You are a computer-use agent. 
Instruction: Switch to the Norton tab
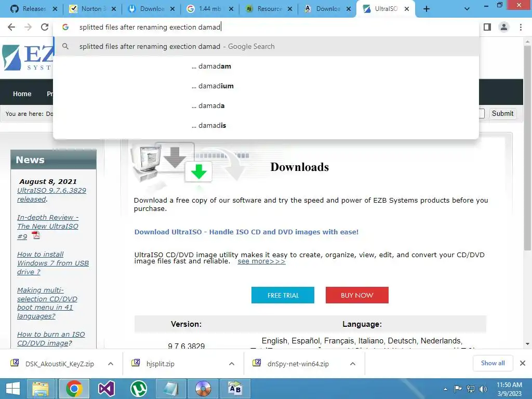(92, 9)
